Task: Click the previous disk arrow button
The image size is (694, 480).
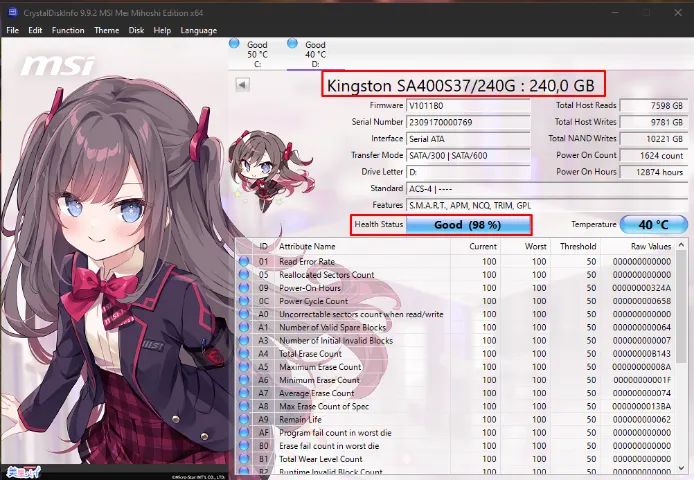Action: click(243, 84)
